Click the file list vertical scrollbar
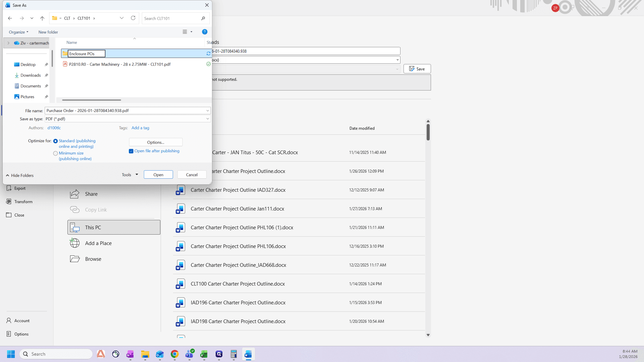This screenshot has height=362, width=644. (x=428, y=228)
